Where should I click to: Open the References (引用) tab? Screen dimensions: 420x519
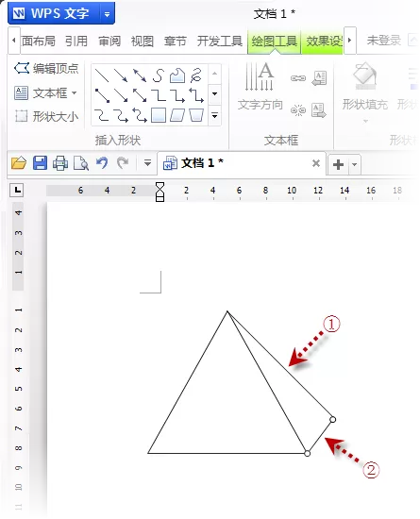tap(76, 41)
